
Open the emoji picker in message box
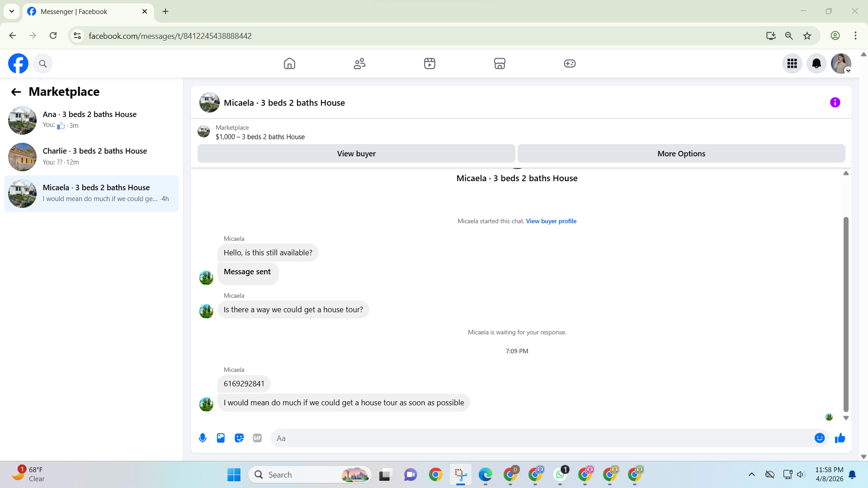[x=819, y=438]
